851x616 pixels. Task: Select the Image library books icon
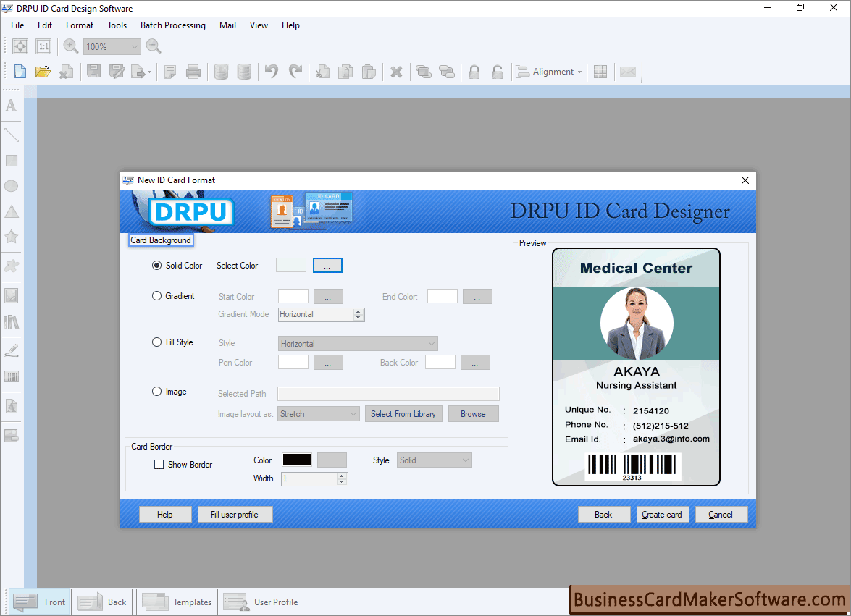click(x=12, y=323)
